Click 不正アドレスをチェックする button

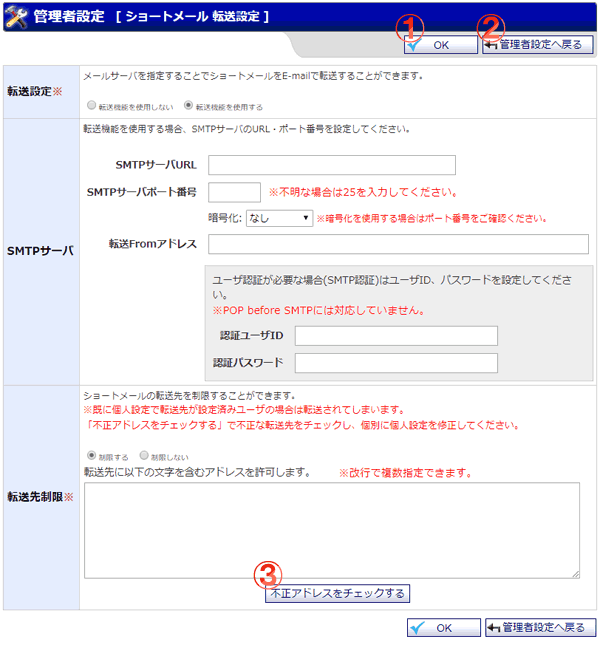pyautogui.click(x=337, y=594)
